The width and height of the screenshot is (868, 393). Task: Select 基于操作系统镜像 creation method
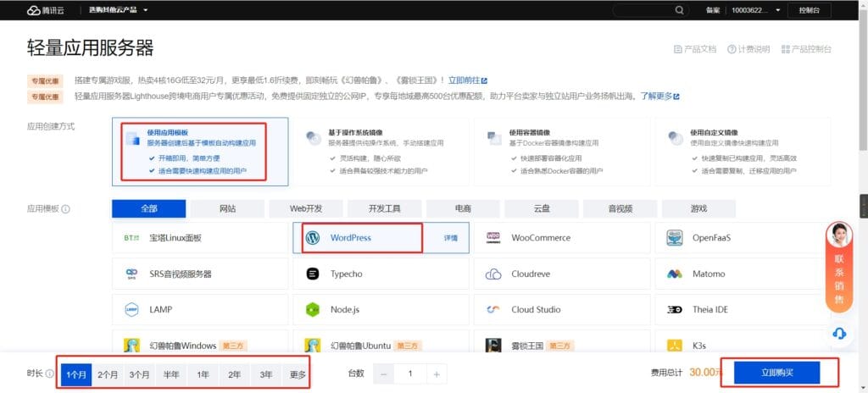click(381, 151)
